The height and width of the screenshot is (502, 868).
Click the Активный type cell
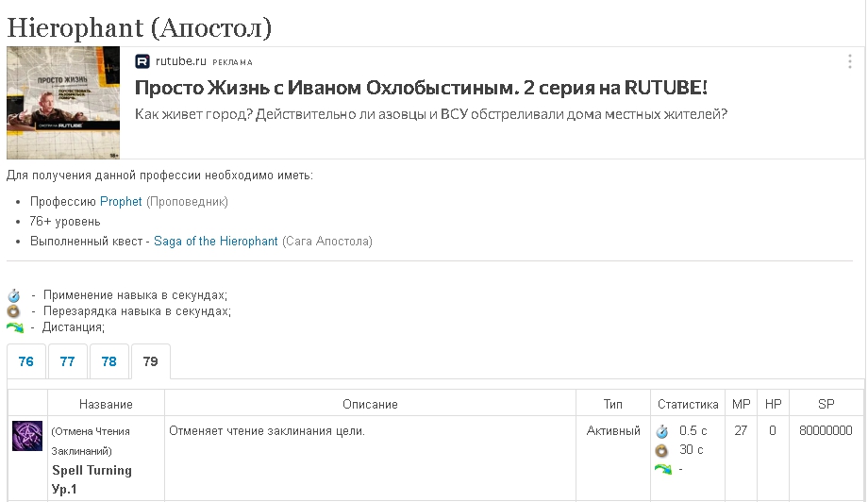click(x=613, y=430)
